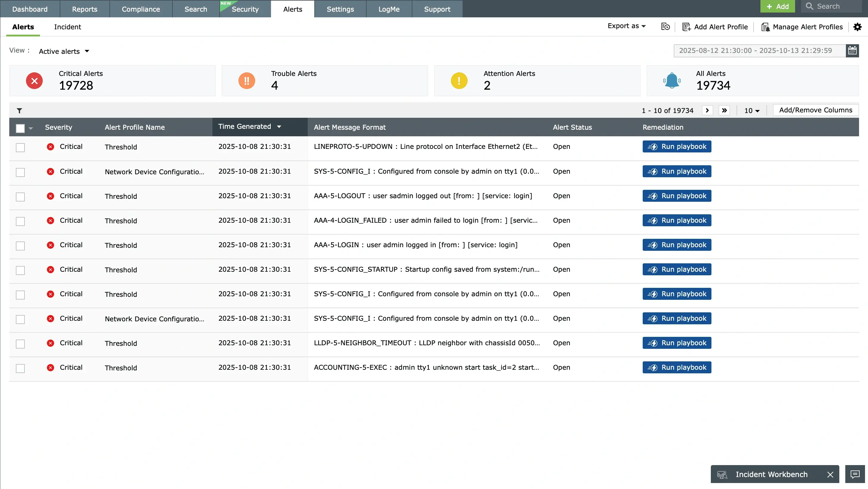Click the Severity column header
This screenshot has height=489, width=868.
pyautogui.click(x=59, y=127)
